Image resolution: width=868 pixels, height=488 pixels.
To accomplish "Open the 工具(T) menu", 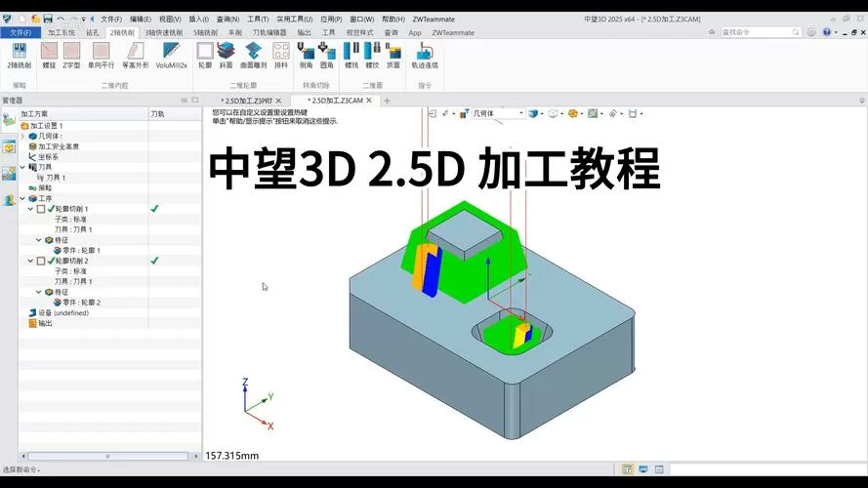I will pyautogui.click(x=258, y=19).
